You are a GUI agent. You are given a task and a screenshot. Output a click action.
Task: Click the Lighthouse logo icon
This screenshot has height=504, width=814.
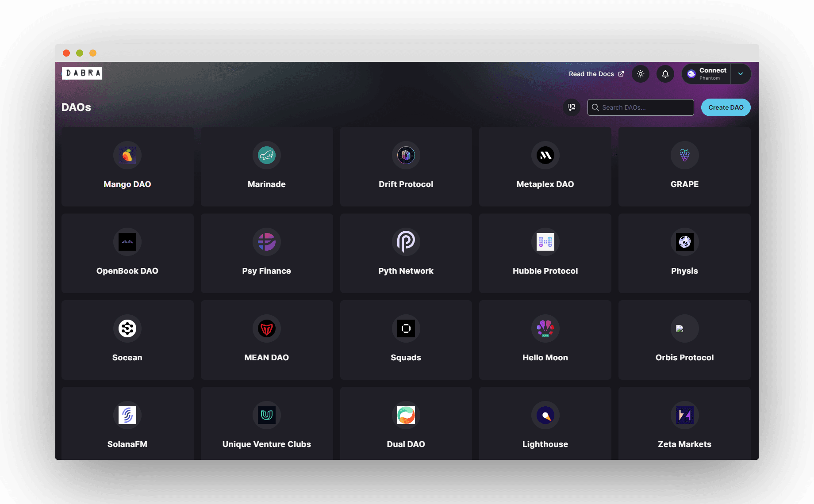(545, 415)
